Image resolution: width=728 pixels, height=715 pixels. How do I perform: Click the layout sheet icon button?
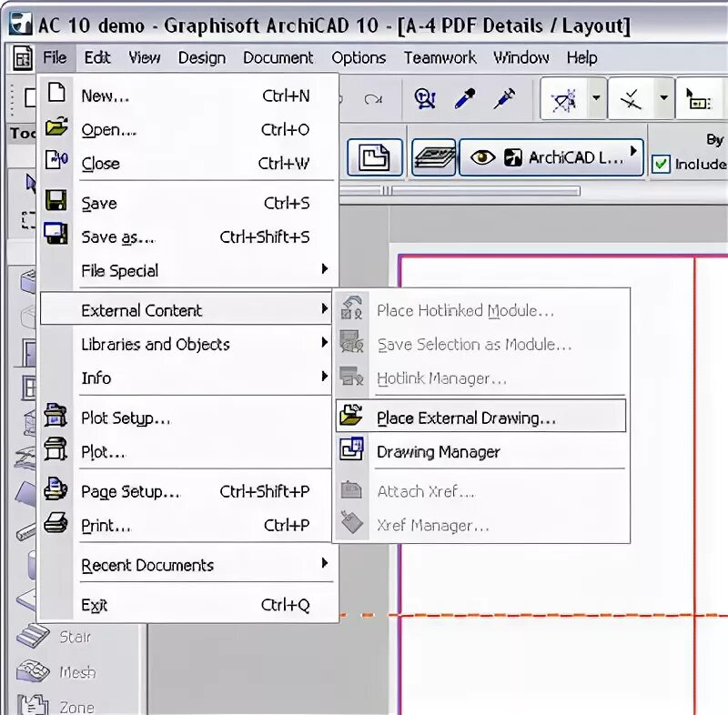point(375,157)
